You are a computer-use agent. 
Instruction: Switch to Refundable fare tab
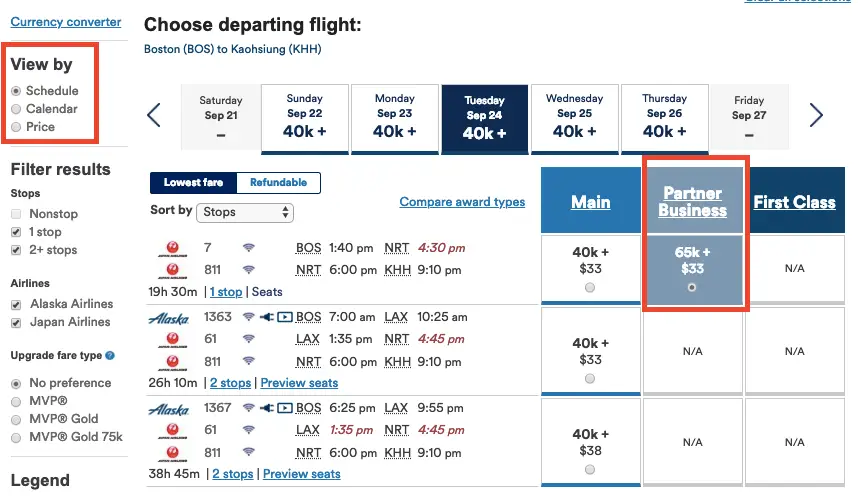click(x=279, y=183)
